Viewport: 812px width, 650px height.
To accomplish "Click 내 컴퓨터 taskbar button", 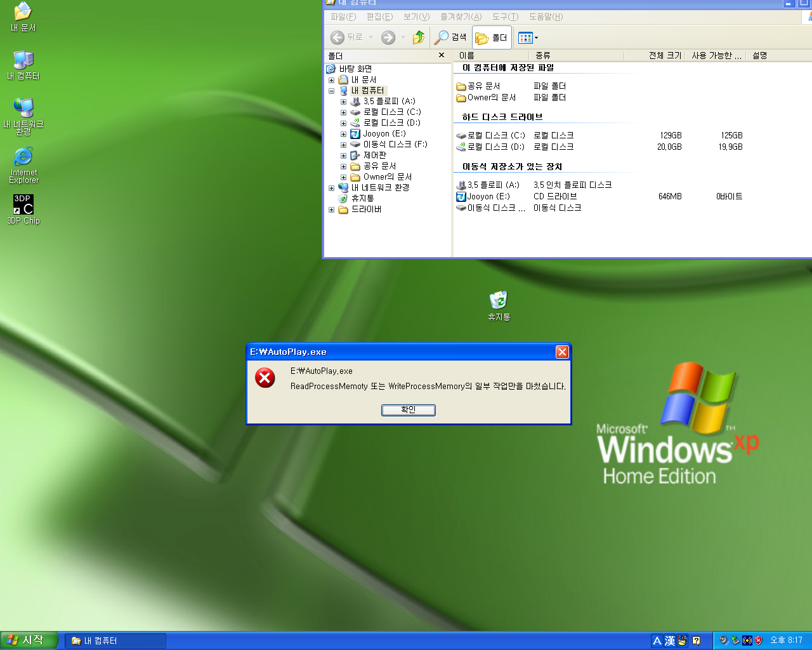I will point(115,641).
